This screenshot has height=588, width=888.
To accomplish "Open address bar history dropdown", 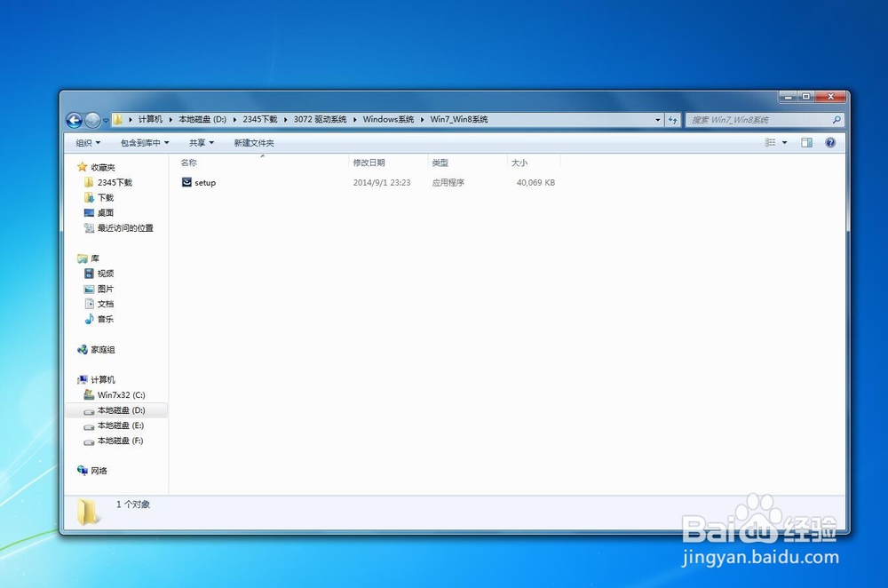I will pos(657,120).
